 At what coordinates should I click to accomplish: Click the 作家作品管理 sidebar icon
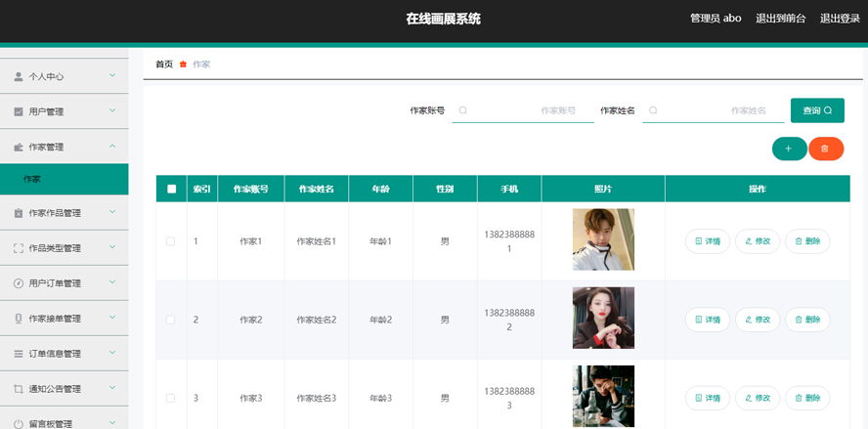[19, 213]
